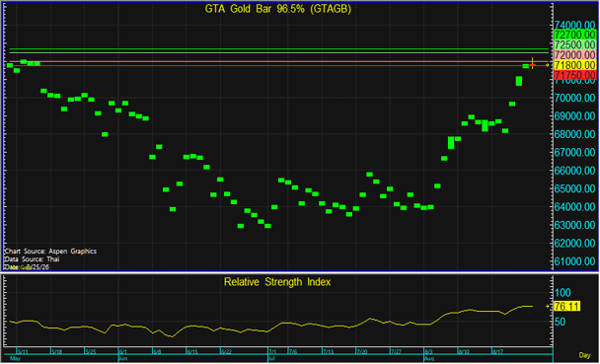The height and width of the screenshot is (364, 600).
Task: Click the tall candle near 71000
Action: (519, 81)
